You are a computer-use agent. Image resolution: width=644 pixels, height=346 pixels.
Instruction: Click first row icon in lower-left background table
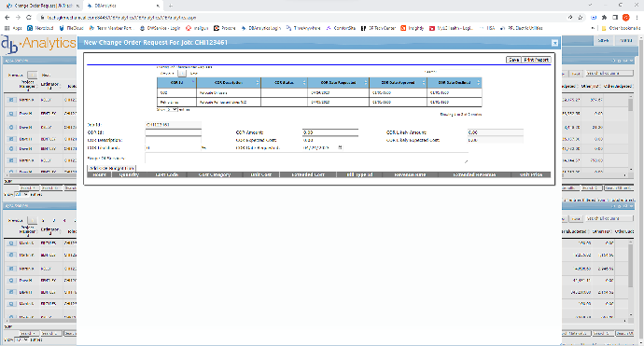[x=11, y=243]
